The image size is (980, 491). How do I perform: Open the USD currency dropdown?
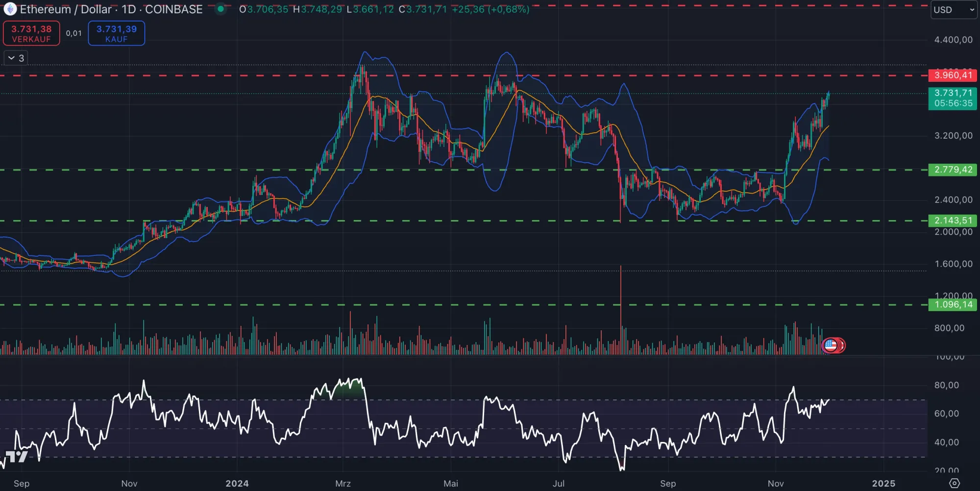(954, 10)
